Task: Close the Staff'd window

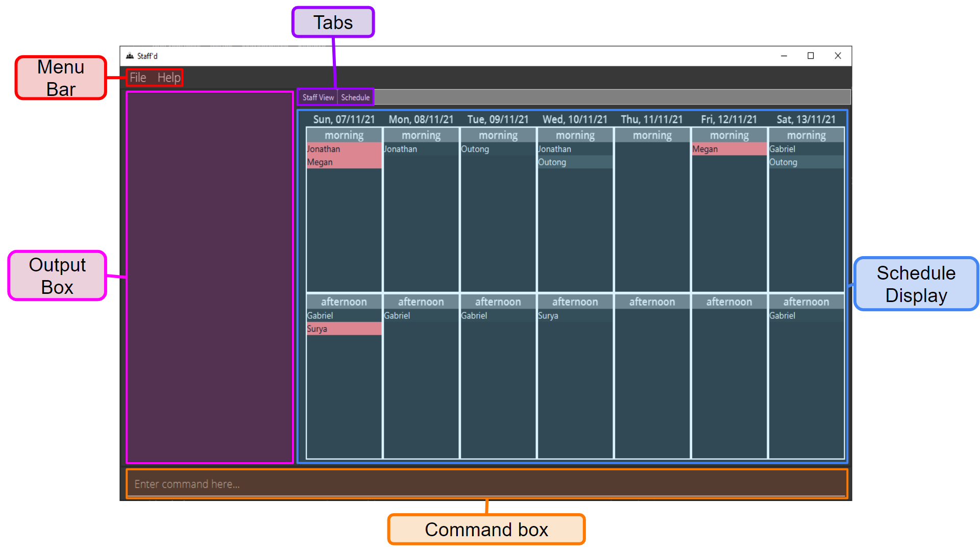Action: pyautogui.click(x=838, y=56)
